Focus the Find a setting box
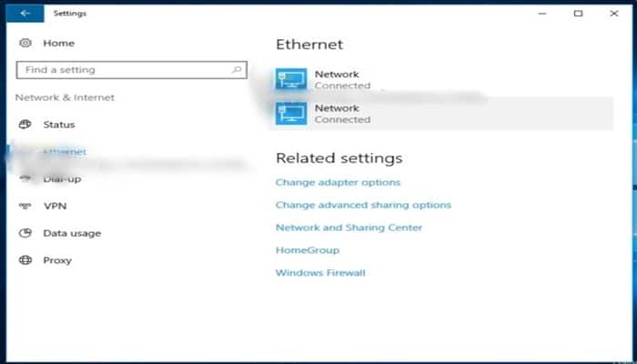 coord(132,70)
